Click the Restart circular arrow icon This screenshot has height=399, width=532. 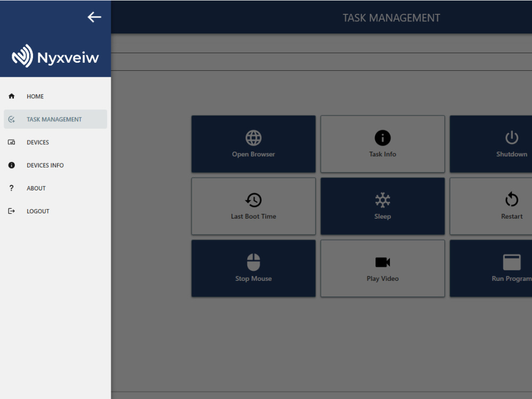pyautogui.click(x=511, y=199)
